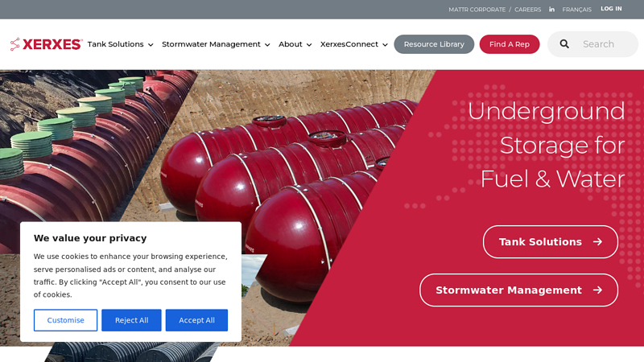644x362 pixels.
Task: Switch language to Français
Action: [x=576, y=10]
